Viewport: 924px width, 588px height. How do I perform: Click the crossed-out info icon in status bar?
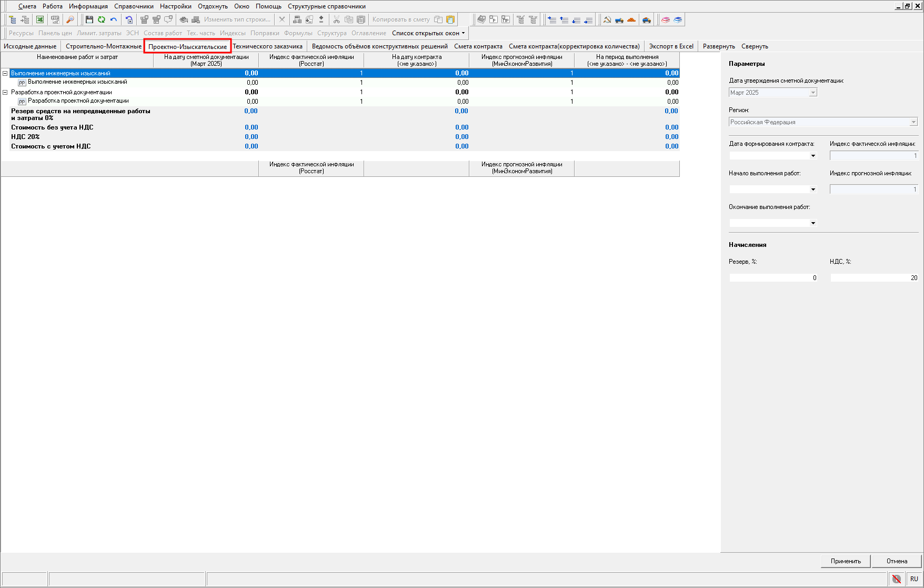[897, 579]
